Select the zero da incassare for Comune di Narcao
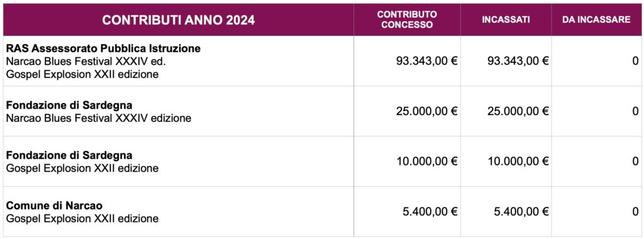The height and width of the screenshot is (239, 644). (635, 211)
